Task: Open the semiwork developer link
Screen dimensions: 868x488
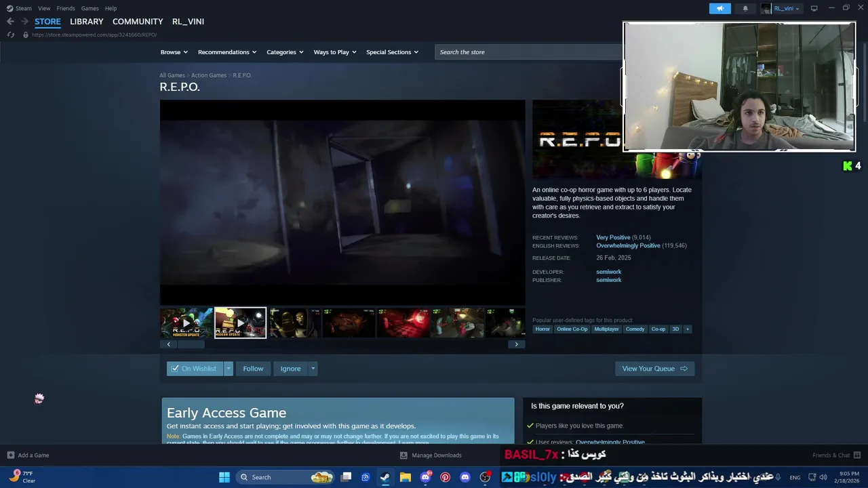Action: (609, 272)
